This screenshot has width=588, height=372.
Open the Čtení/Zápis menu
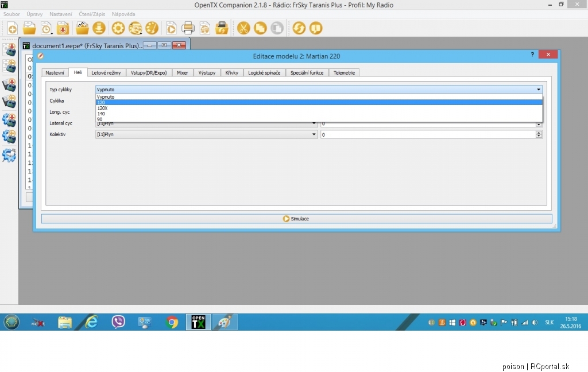click(92, 14)
